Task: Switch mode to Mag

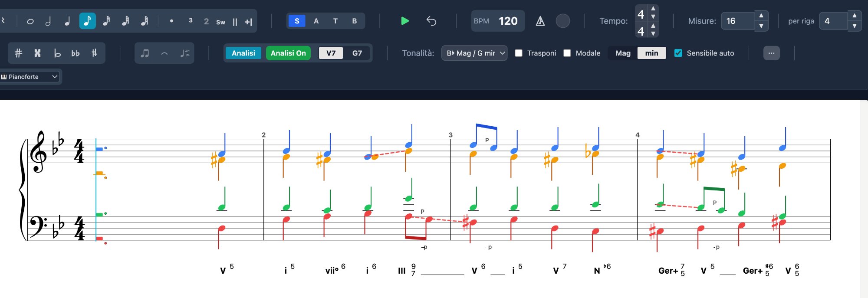Action: click(623, 53)
